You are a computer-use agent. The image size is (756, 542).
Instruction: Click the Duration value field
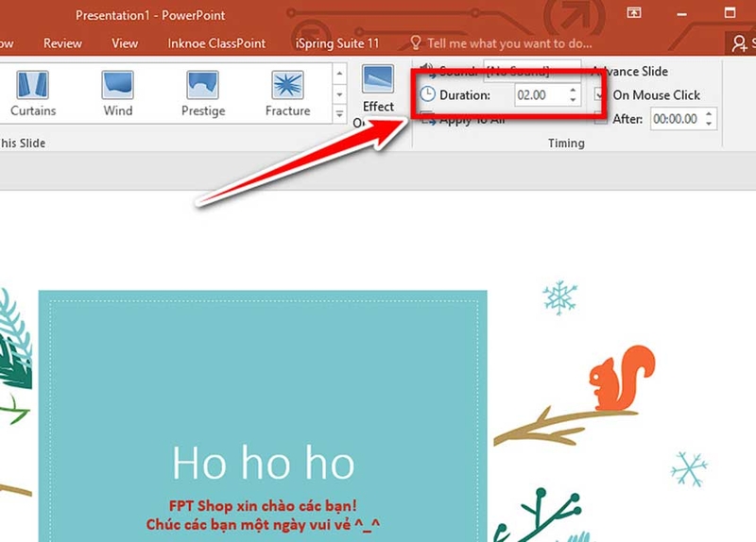pyautogui.click(x=541, y=95)
